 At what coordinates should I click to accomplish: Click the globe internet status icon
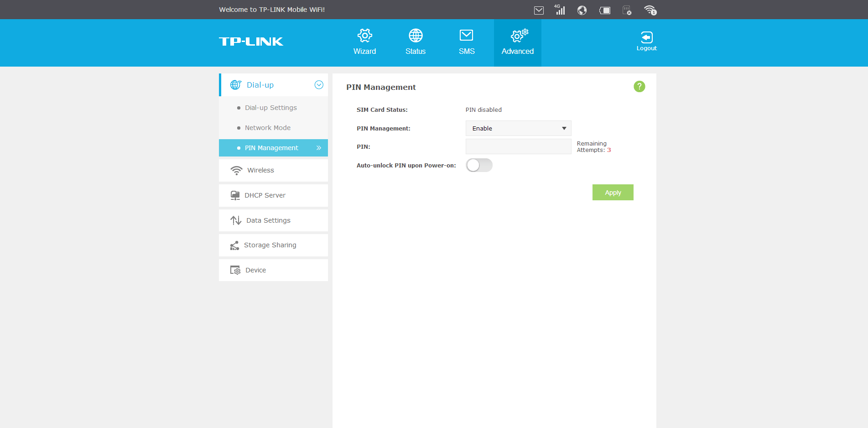pyautogui.click(x=582, y=10)
